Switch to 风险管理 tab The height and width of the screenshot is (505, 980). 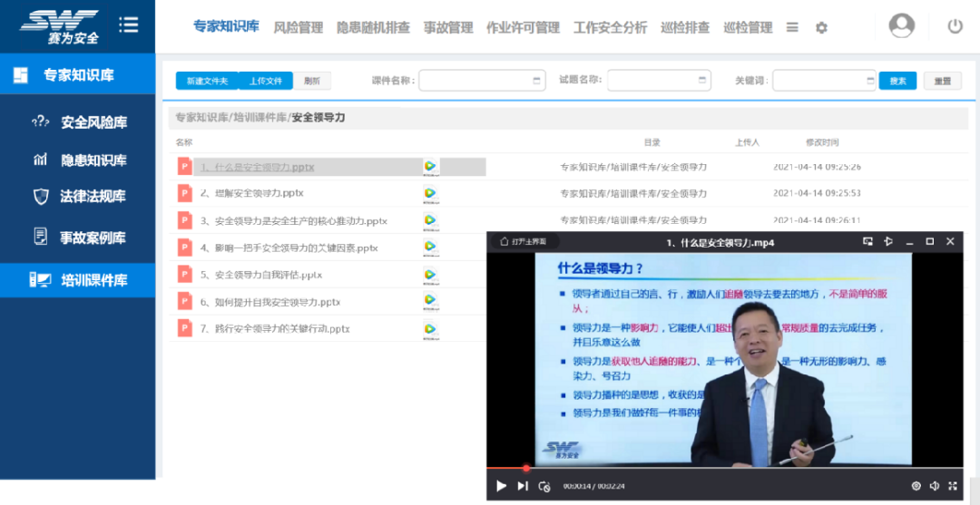(298, 28)
